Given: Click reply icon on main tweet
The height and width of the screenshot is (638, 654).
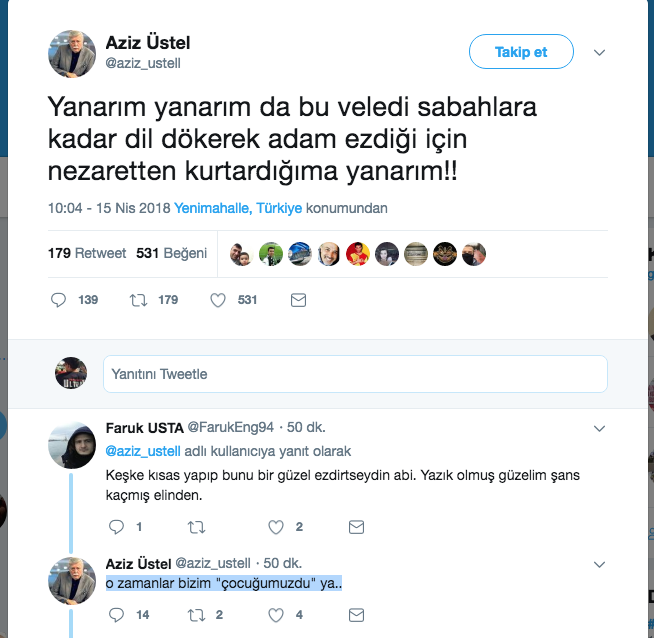Looking at the screenshot, I should pyautogui.click(x=58, y=299).
